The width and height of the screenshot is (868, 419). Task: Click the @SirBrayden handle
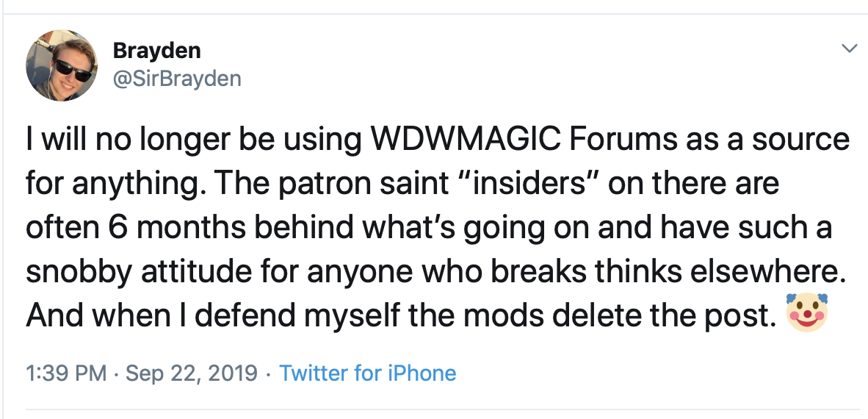coord(176,78)
